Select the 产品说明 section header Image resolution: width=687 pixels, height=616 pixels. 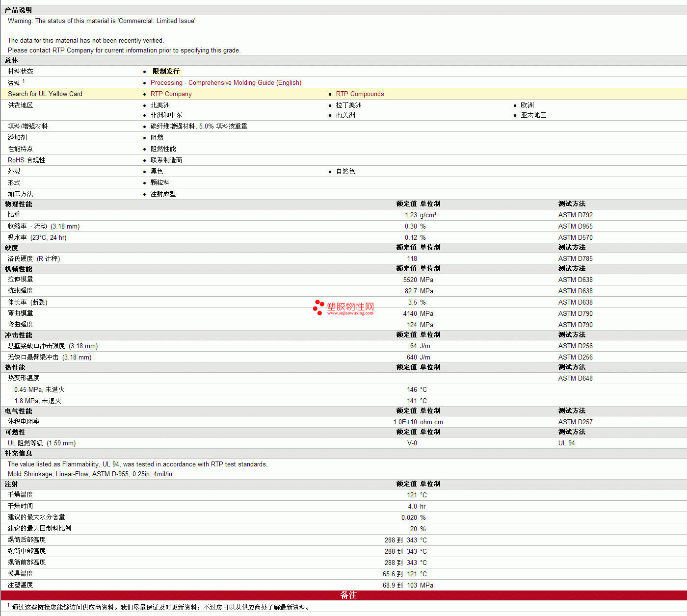click(18, 10)
